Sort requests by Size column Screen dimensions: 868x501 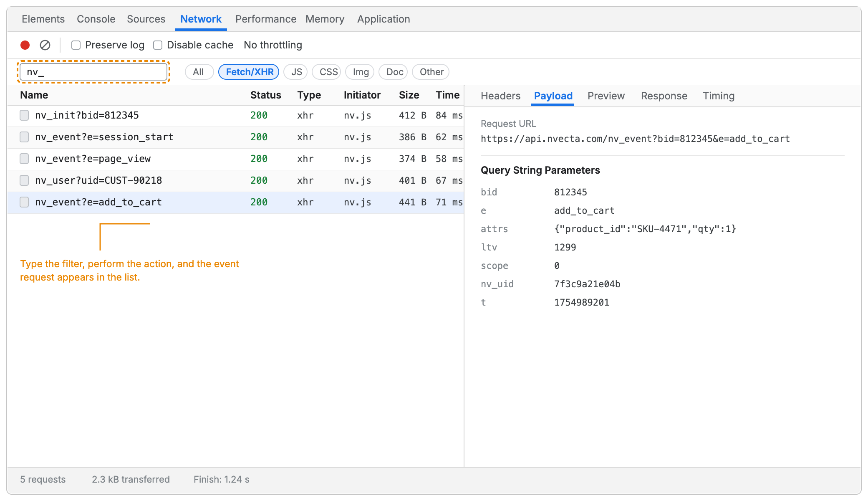(409, 95)
